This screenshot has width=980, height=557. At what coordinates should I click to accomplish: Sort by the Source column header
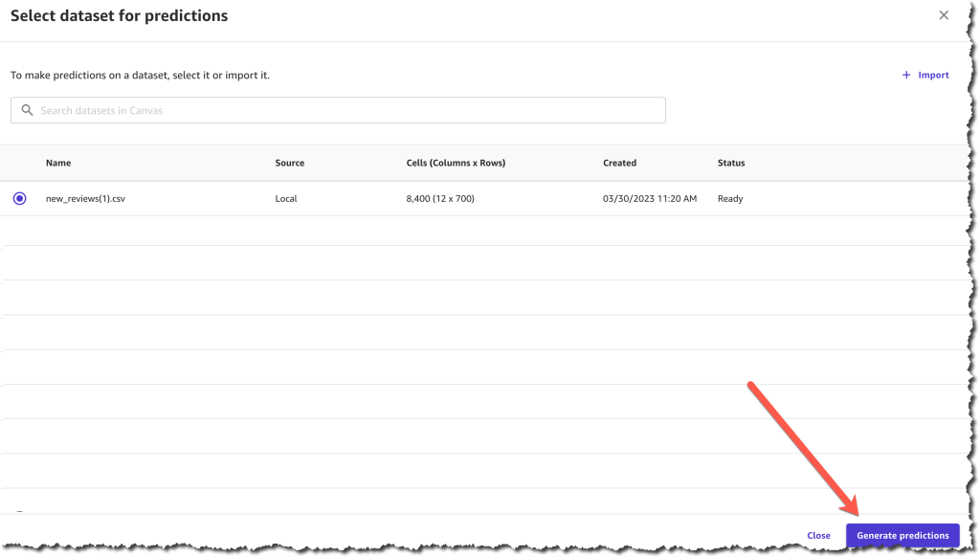point(289,163)
